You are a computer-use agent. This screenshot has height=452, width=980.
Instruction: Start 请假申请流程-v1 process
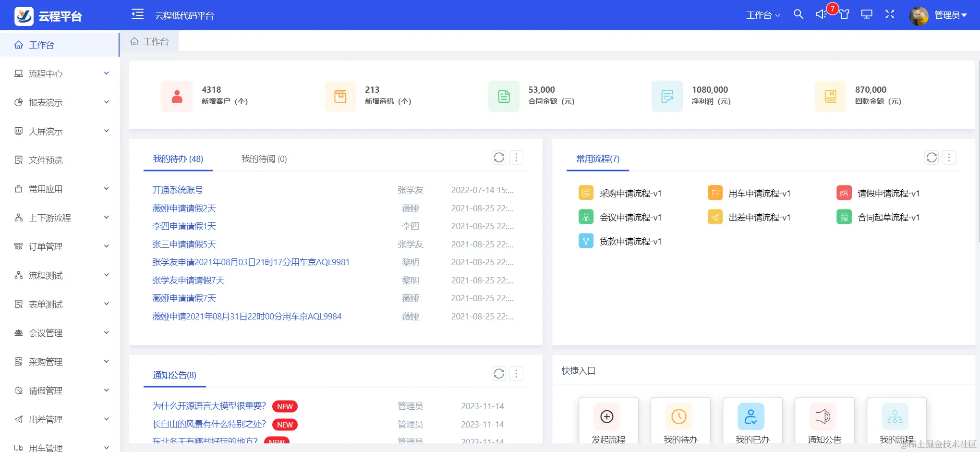888,193
